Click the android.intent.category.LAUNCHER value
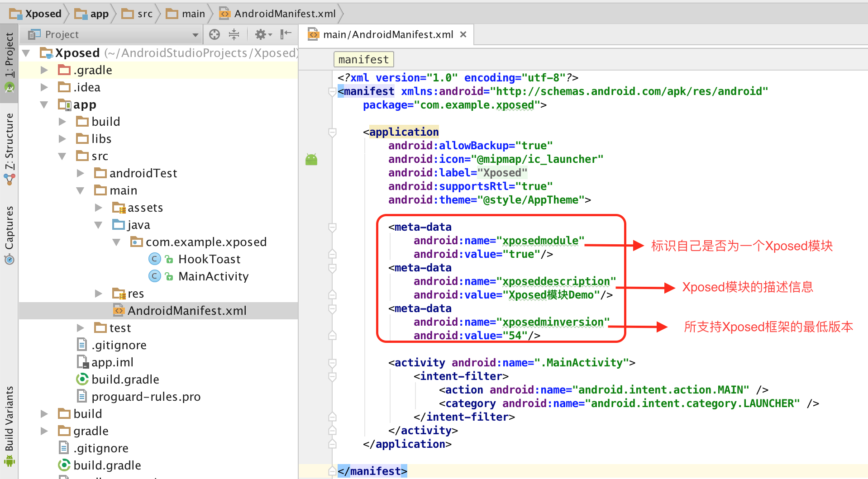This screenshot has width=868, height=479. pos(692,403)
